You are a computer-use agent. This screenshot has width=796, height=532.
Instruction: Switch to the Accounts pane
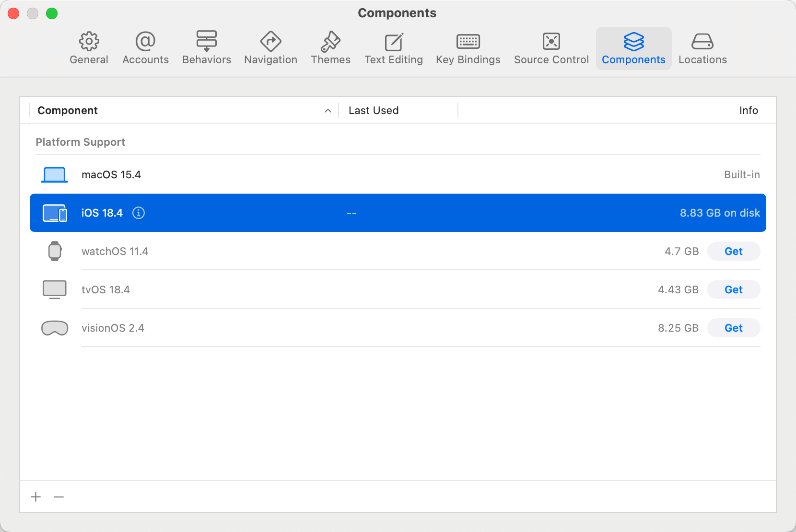coord(145,48)
